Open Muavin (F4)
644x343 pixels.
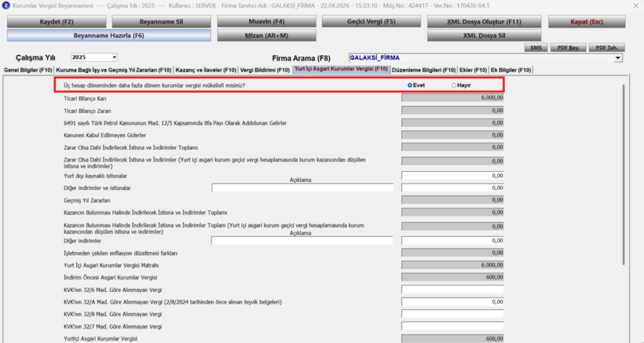coord(267,22)
